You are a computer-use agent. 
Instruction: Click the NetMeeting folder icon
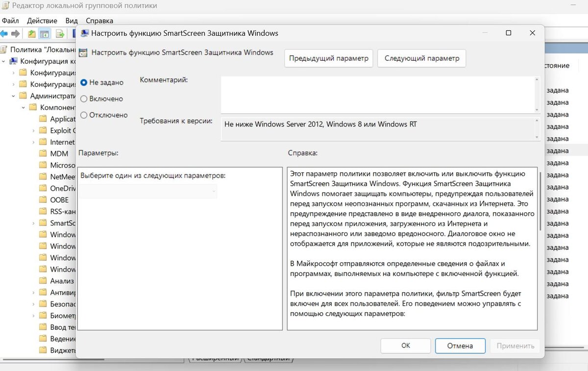click(43, 176)
